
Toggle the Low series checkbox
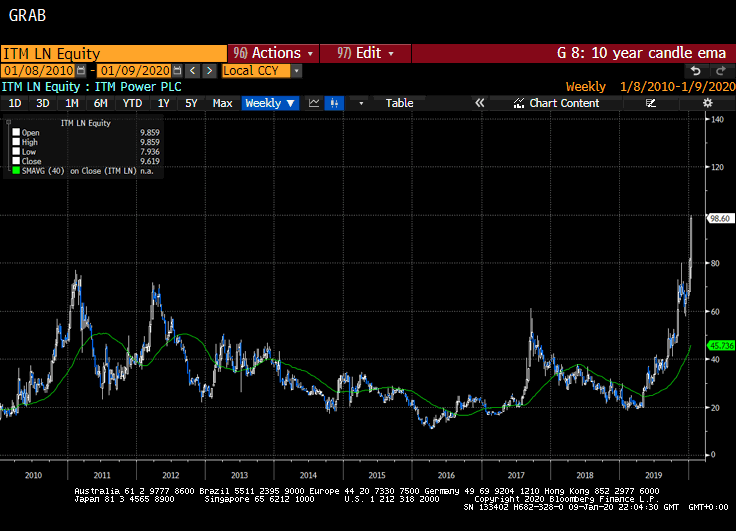pyautogui.click(x=16, y=151)
